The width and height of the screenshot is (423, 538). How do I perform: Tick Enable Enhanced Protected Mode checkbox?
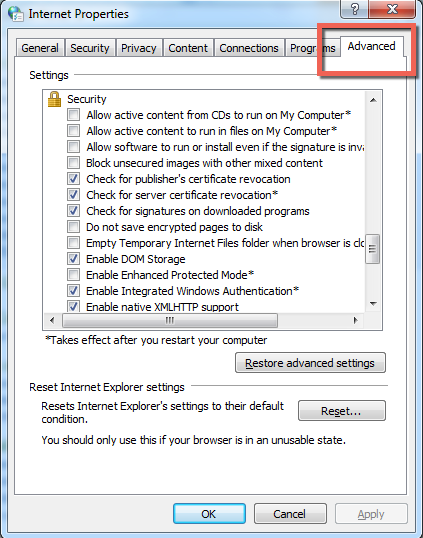[x=73, y=275]
